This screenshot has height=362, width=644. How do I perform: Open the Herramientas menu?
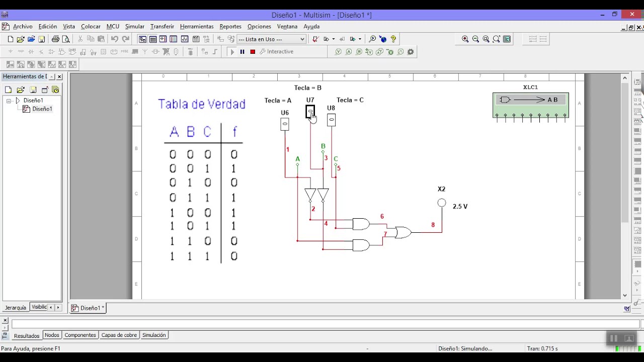[x=197, y=26]
